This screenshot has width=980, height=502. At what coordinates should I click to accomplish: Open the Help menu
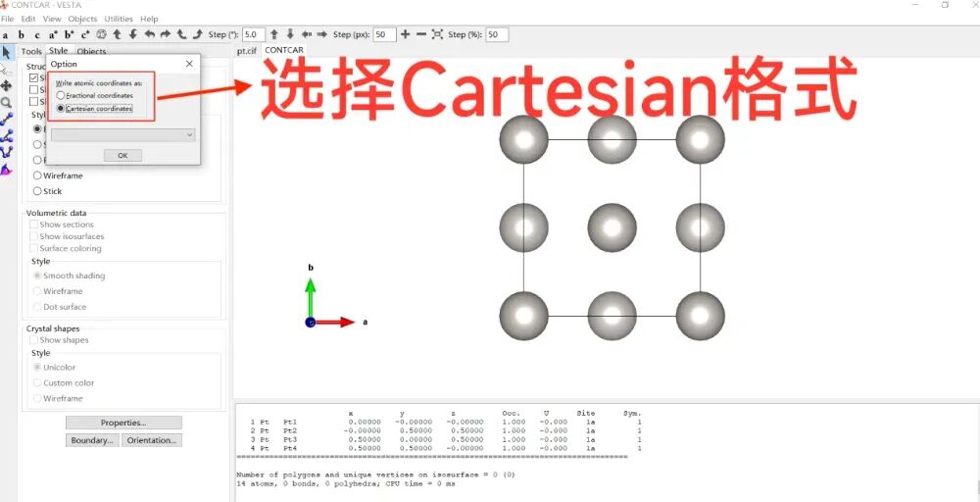[x=149, y=19]
